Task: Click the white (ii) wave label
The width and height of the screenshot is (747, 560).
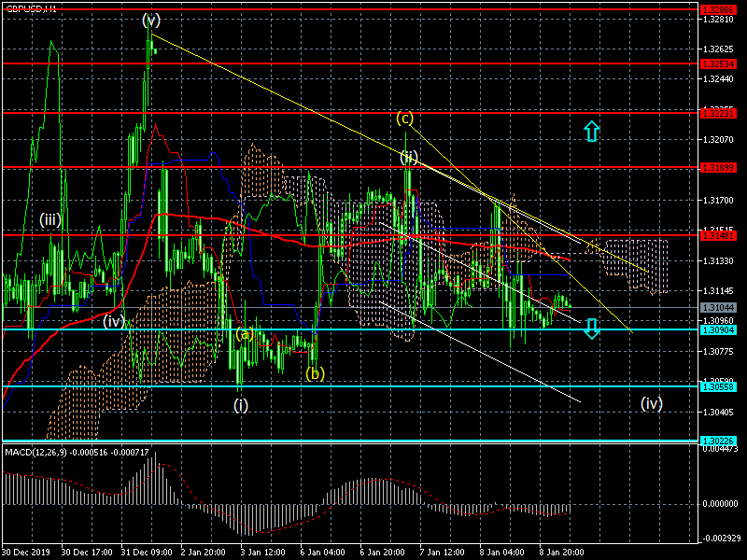Action: [409, 157]
